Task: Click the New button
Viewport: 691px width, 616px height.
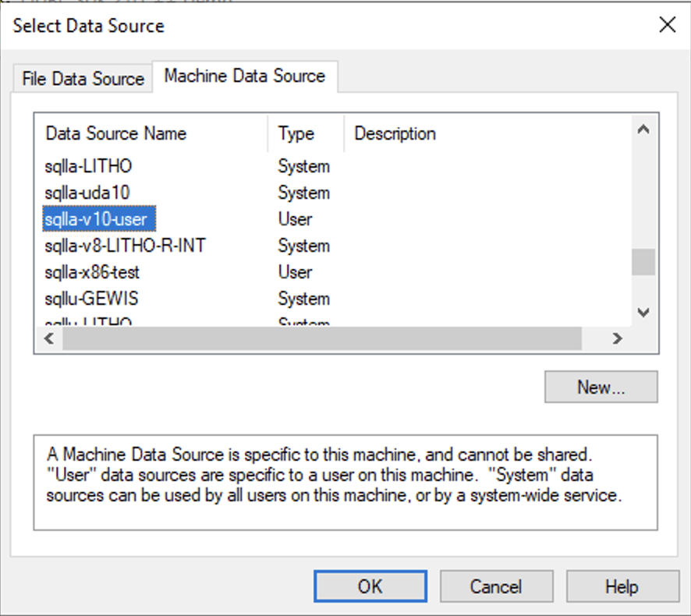Action: coord(601,387)
